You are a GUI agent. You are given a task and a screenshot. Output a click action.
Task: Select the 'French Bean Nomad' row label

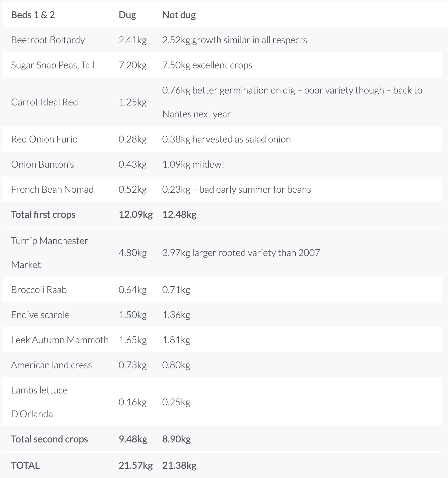point(52,189)
